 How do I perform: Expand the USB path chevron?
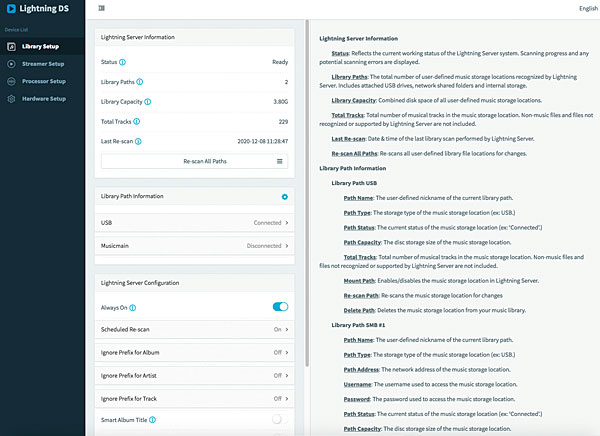pos(287,223)
